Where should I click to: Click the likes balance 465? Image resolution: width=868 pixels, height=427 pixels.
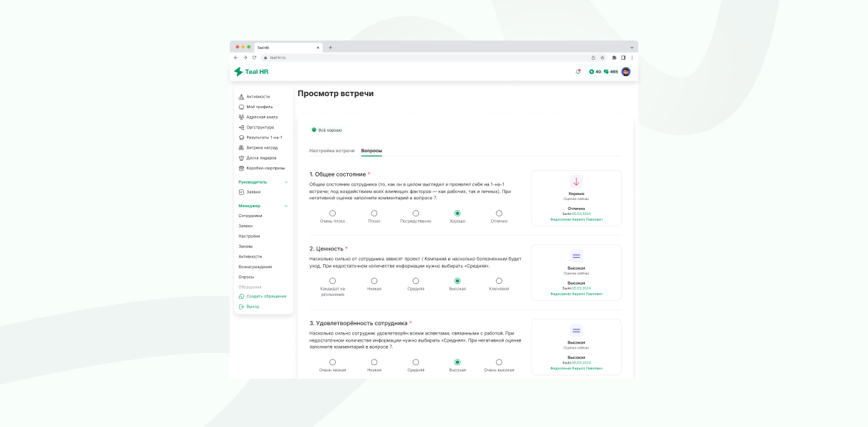[611, 72]
